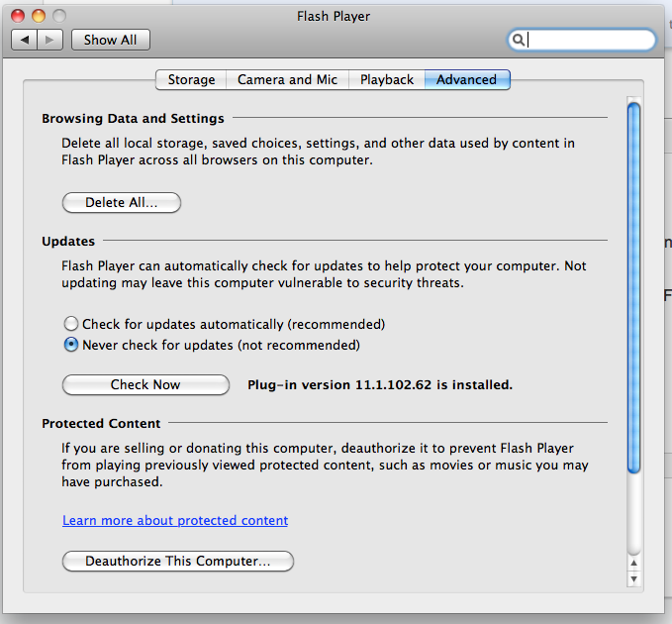The image size is (672, 624).
Task: Close the Flash Player window
Action: [18, 16]
